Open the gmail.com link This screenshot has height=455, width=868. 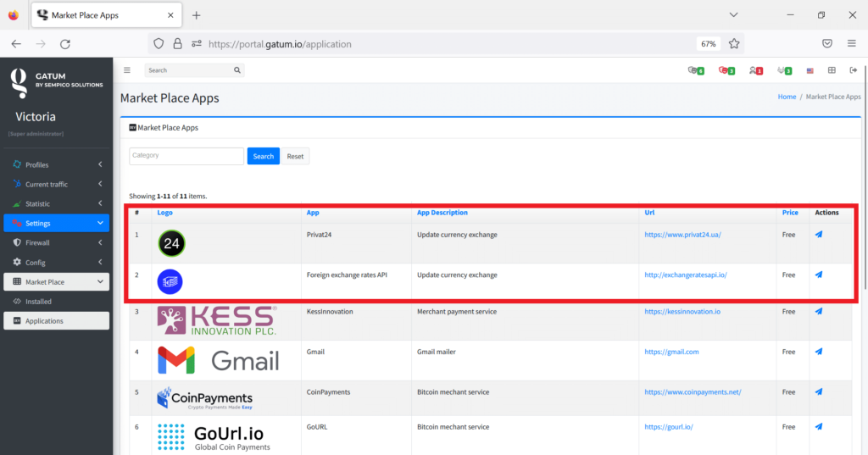click(671, 352)
